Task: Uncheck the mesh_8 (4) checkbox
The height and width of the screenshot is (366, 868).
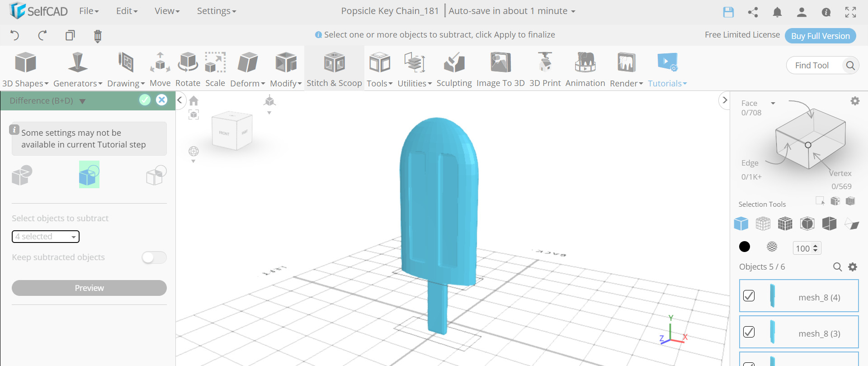Action: [x=749, y=296]
